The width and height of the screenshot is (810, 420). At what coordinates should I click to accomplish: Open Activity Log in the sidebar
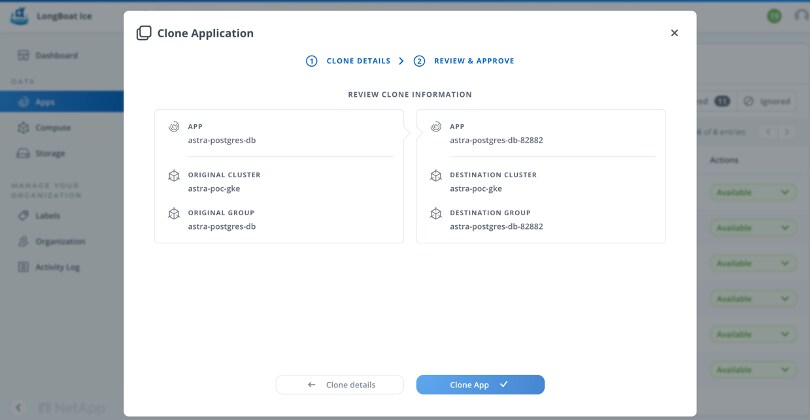point(57,267)
